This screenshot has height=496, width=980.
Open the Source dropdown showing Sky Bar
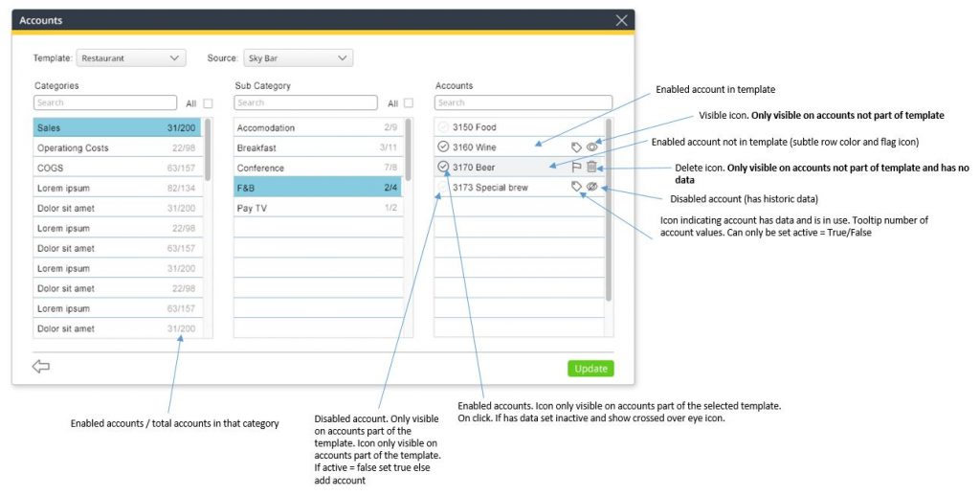(x=298, y=58)
